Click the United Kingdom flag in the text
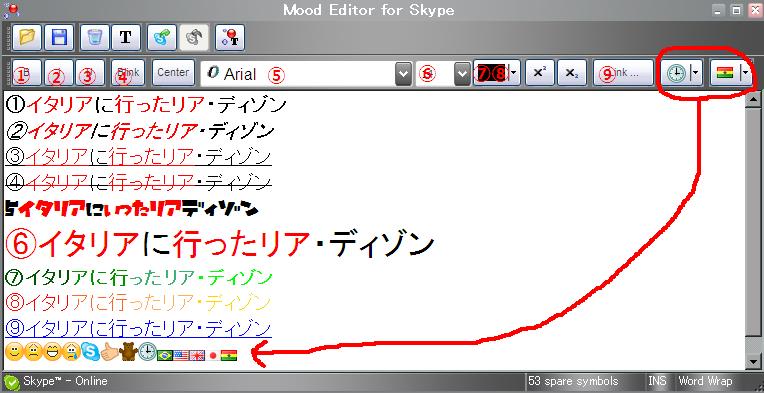This screenshot has width=764, height=393. click(x=197, y=356)
